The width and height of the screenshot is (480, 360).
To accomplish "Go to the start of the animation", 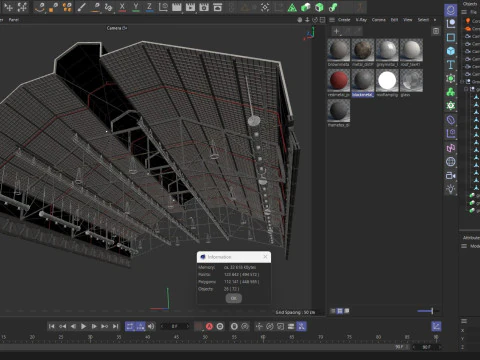I will [51, 326].
